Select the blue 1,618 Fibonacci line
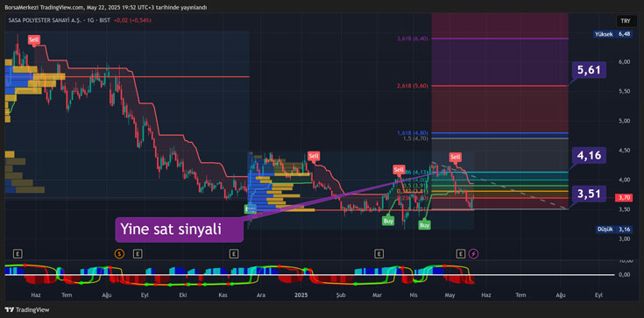Screen dimensions: 644x318 (499, 133)
